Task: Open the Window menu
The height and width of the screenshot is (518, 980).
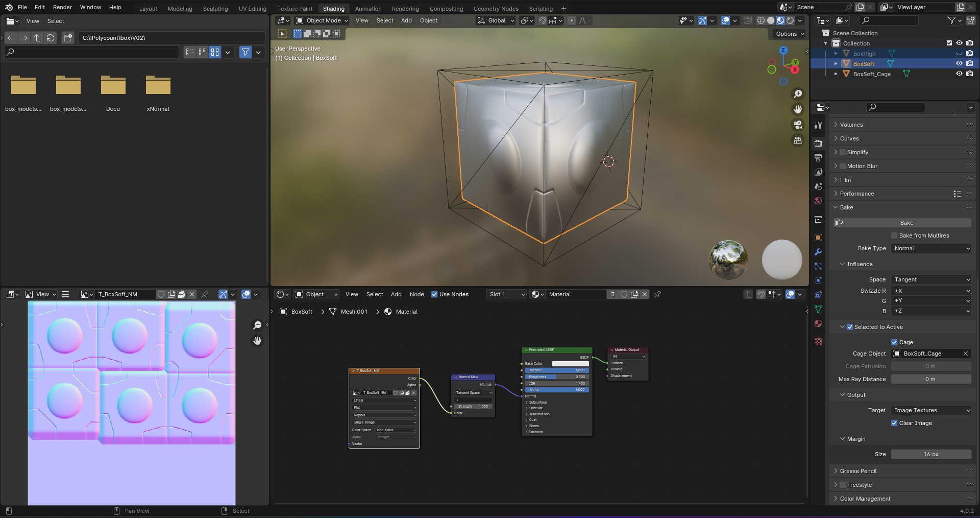Action: [90, 7]
